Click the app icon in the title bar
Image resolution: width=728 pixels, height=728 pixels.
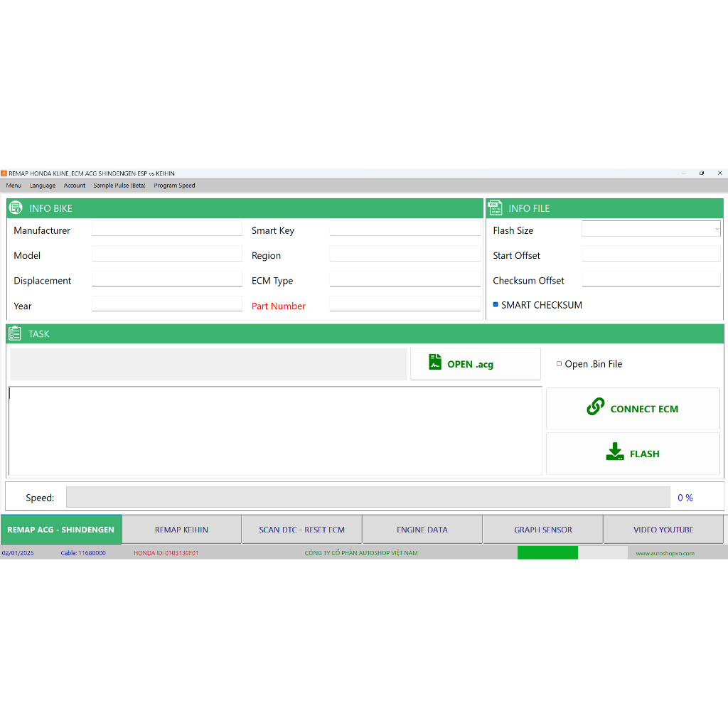tap(4, 173)
